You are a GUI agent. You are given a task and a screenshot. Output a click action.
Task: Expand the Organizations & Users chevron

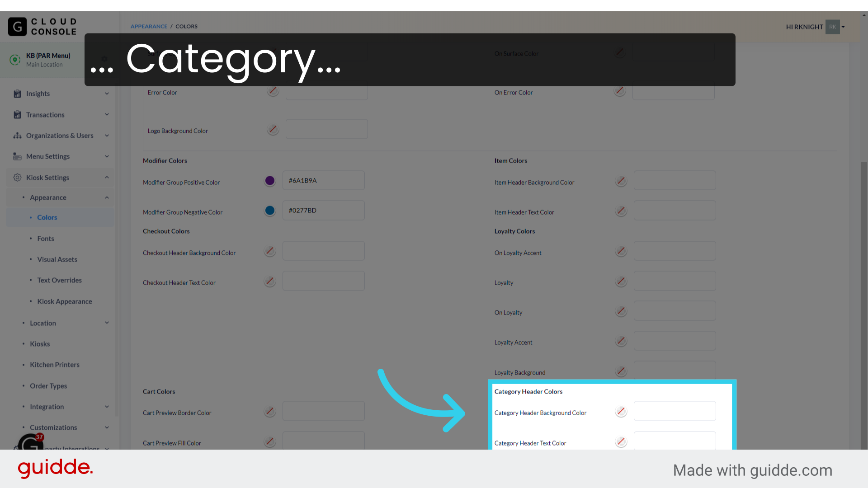(107, 136)
